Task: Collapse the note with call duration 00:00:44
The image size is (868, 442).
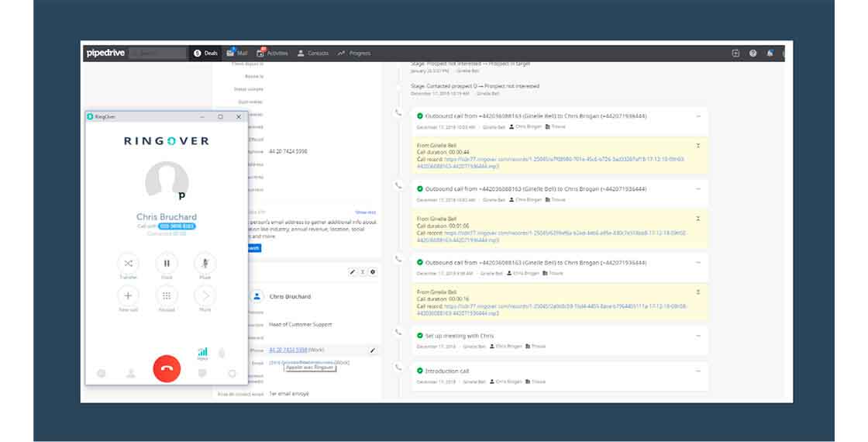Action: [698, 146]
